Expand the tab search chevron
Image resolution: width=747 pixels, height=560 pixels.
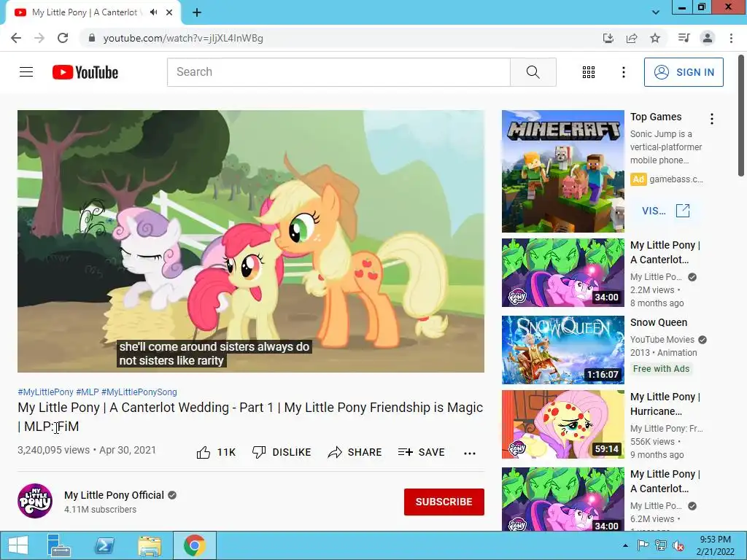click(x=656, y=12)
